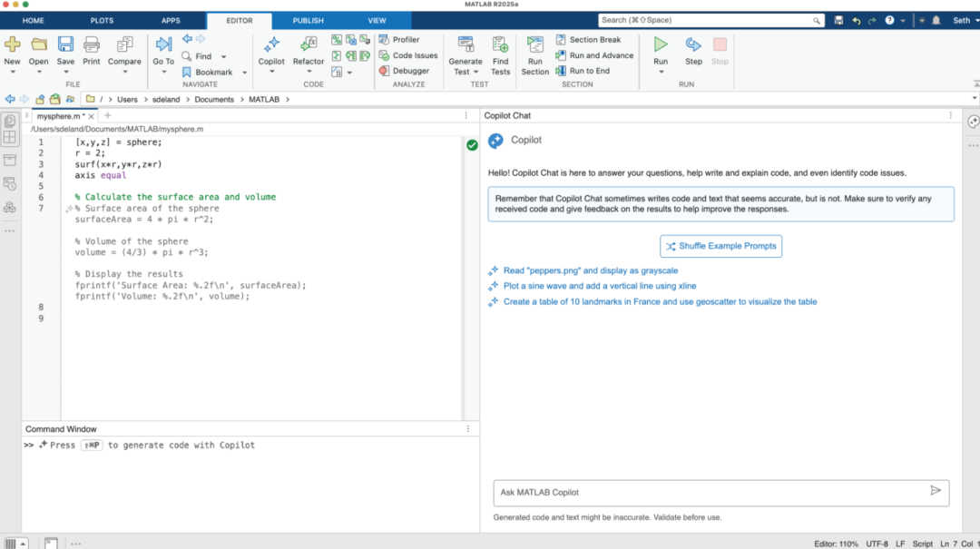Screen dimensions: 980x549
Task: Launch the Profiler
Action: 399,39
